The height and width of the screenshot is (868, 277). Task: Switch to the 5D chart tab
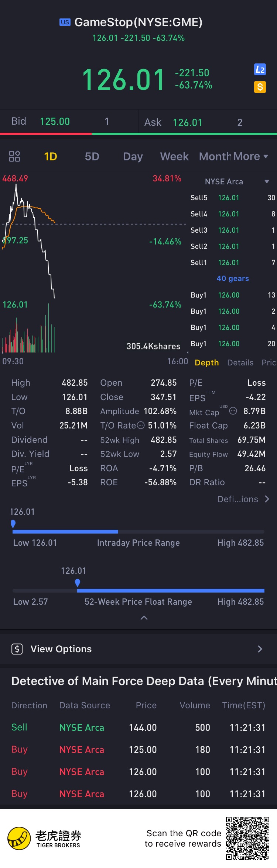click(x=92, y=156)
